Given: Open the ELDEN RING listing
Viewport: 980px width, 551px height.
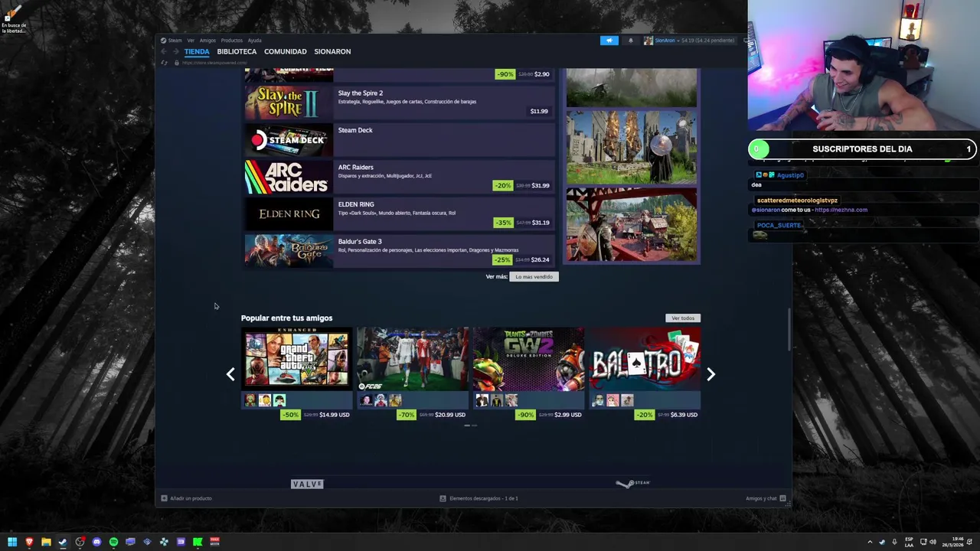Looking at the screenshot, I should [x=399, y=214].
